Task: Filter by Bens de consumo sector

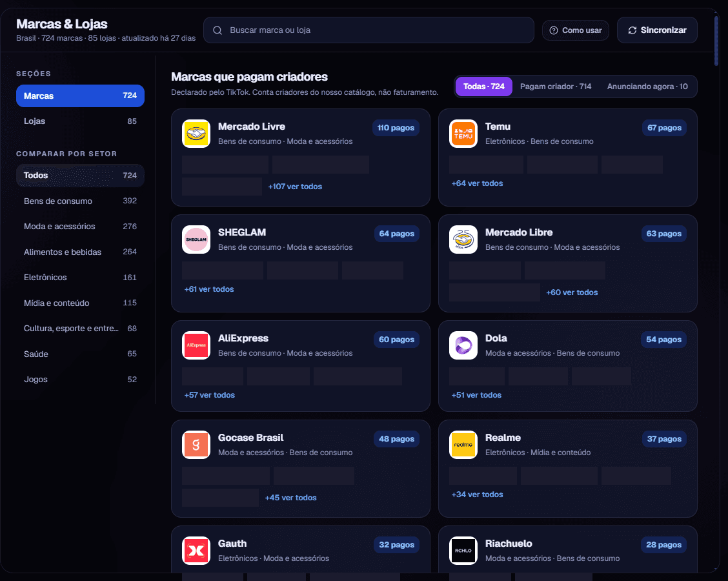Action: point(80,201)
